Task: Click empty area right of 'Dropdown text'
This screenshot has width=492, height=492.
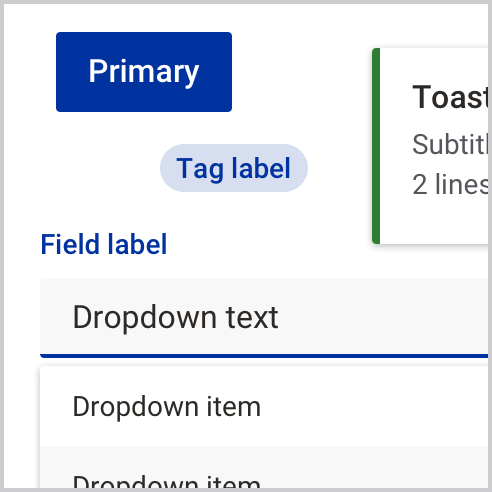Action: (x=383, y=317)
